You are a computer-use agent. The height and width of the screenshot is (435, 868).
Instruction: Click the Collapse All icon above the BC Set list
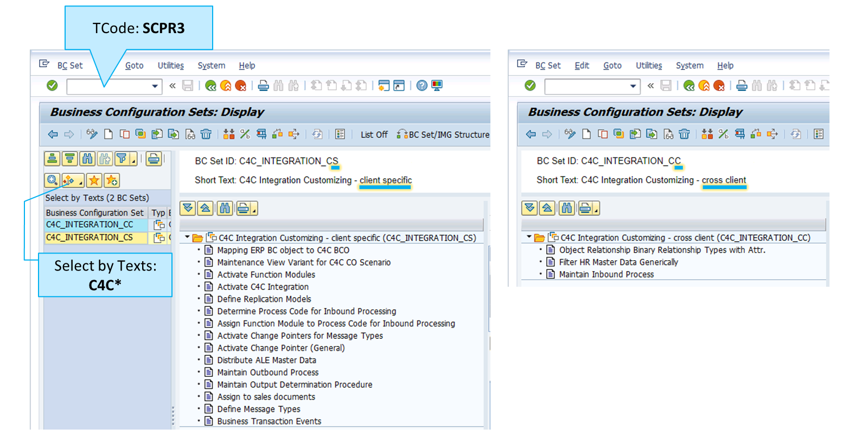69,159
